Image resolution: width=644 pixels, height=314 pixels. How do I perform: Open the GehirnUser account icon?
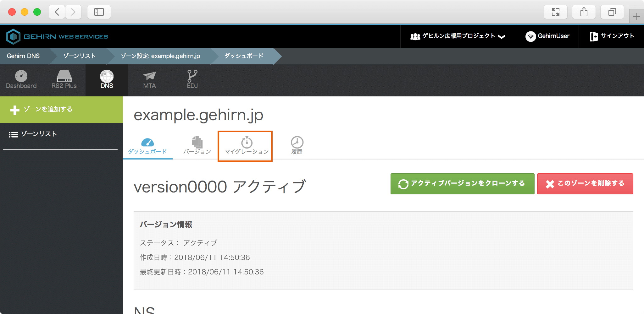click(530, 36)
